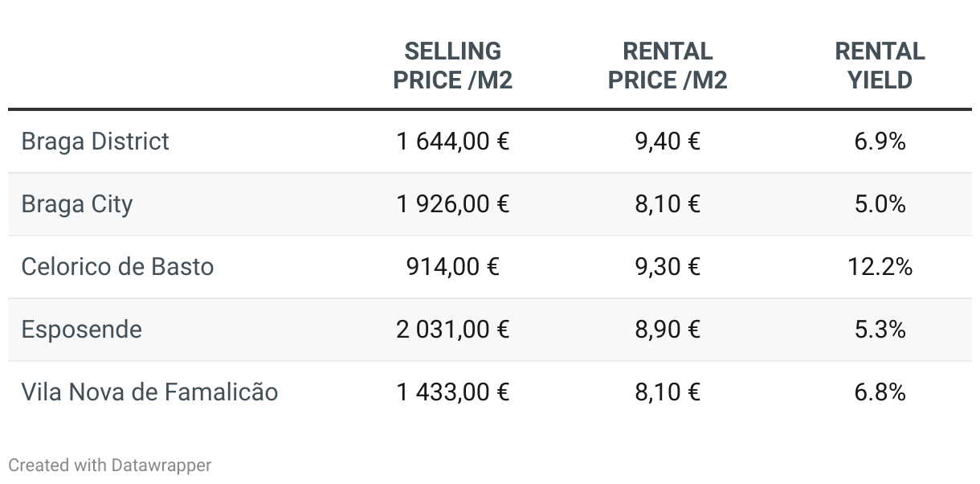Click the 5.3% rental yield value

pyautogui.click(x=880, y=330)
